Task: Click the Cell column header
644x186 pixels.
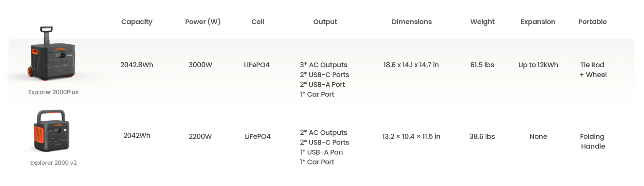Action: [258, 22]
